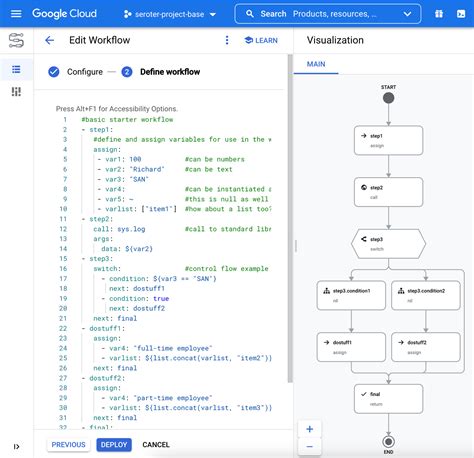The width and height of the screenshot is (474, 458).
Task: Open the LEARN panel
Action: (x=261, y=40)
